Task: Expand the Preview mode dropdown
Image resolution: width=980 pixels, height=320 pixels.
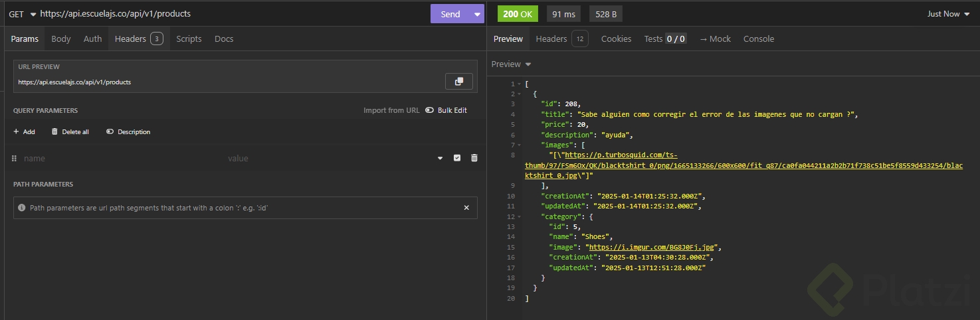Action: click(x=511, y=64)
